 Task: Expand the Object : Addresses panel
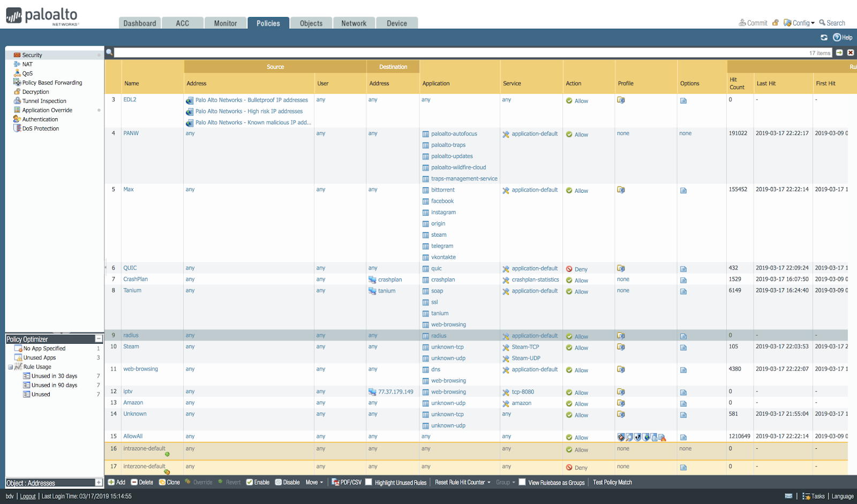coord(99,483)
